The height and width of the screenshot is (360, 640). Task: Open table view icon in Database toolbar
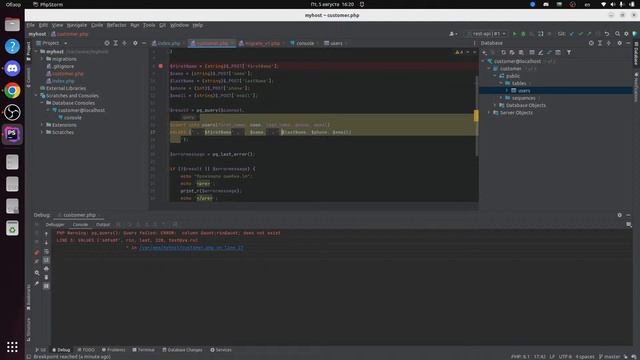531,52
